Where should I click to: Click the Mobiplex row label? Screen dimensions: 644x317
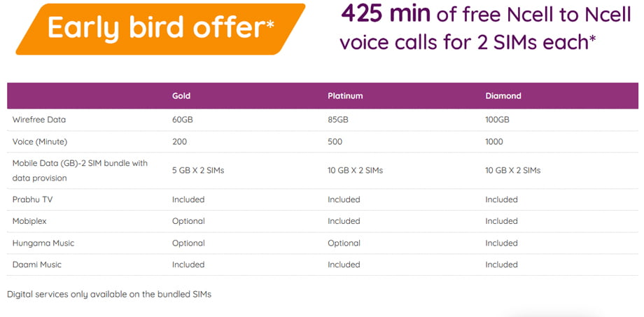tap(30, 221)
